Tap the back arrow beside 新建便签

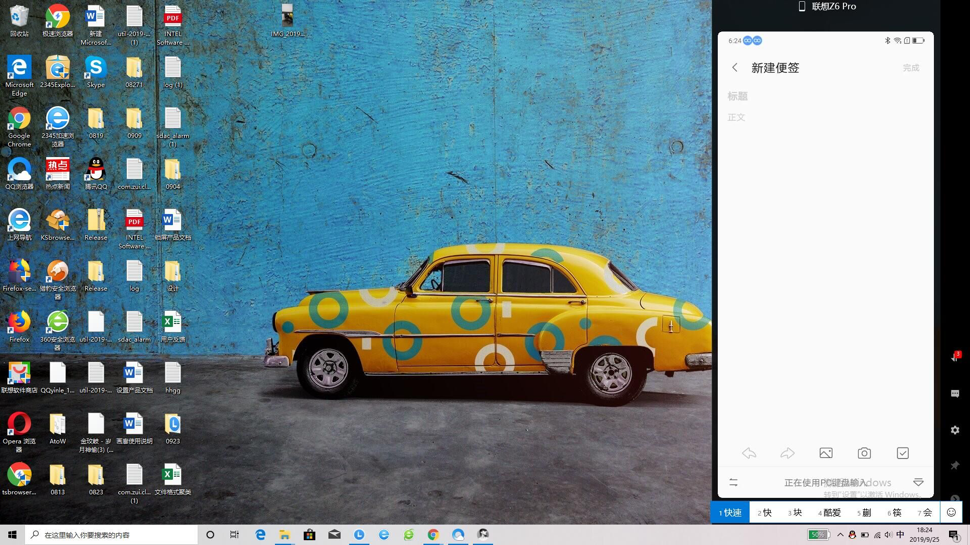(x=735, y=68)
